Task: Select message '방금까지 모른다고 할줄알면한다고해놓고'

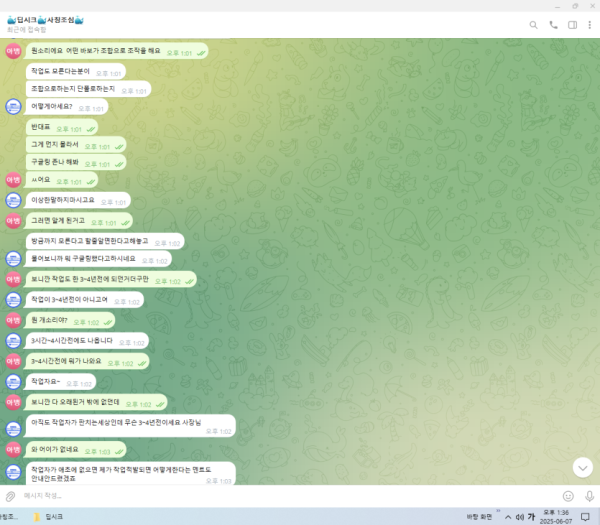Action: [x=105, y=241]
